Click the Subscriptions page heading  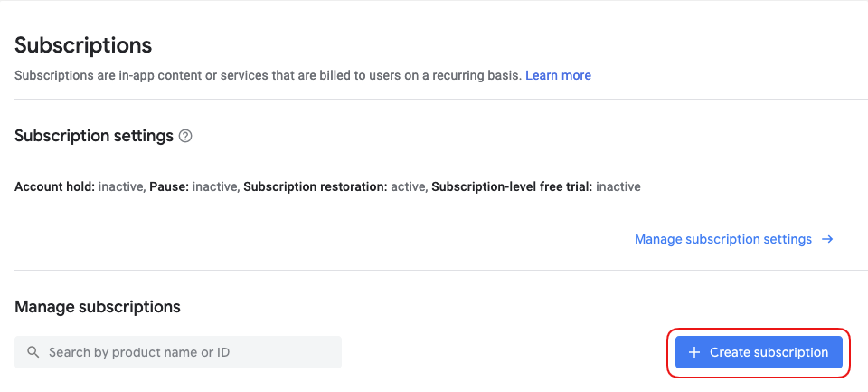(x=83, y=45)
